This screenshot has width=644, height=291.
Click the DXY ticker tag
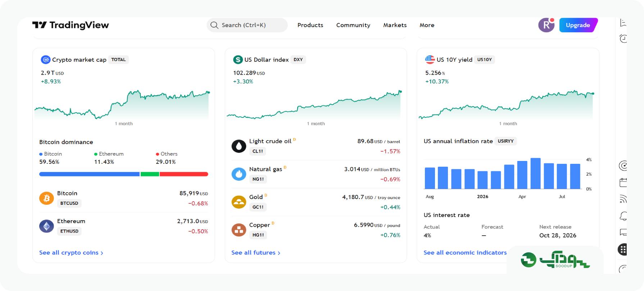[x=298, y=60]
